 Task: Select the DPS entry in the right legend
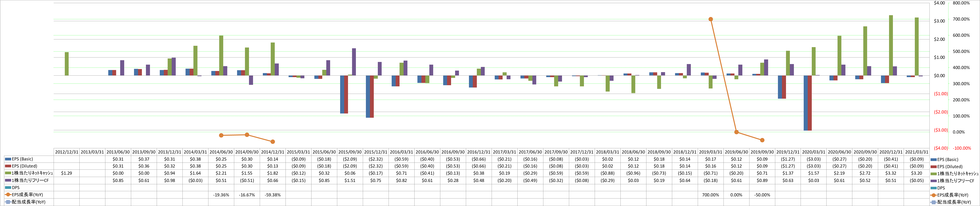938,188
